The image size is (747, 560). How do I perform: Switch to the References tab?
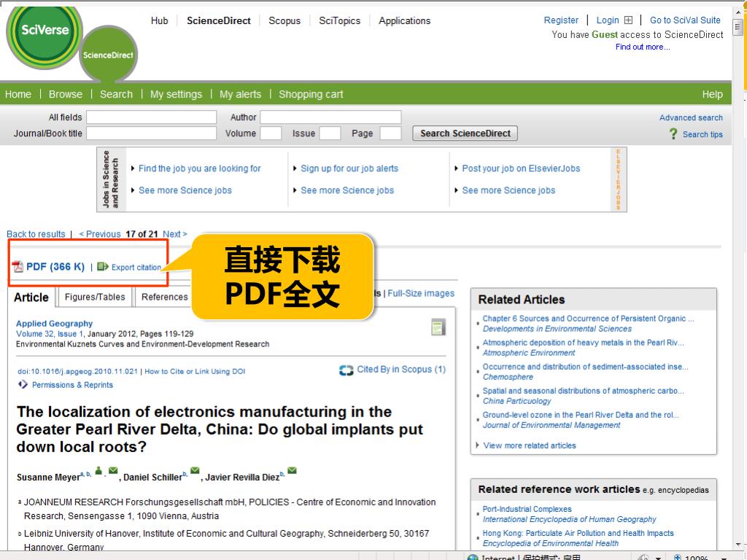tap(165, 297)
